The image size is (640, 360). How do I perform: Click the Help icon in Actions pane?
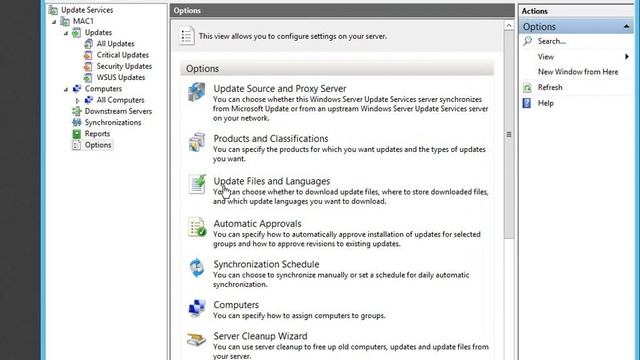tap(527, 103)
